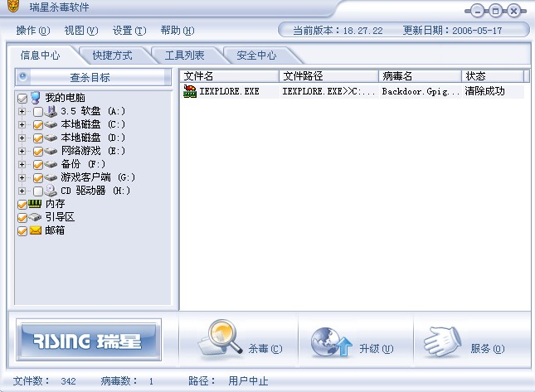Screen dimensions: 535x392
Task: Click the infected IEXPLORE.EXE file icon
Action: [190, 91]
